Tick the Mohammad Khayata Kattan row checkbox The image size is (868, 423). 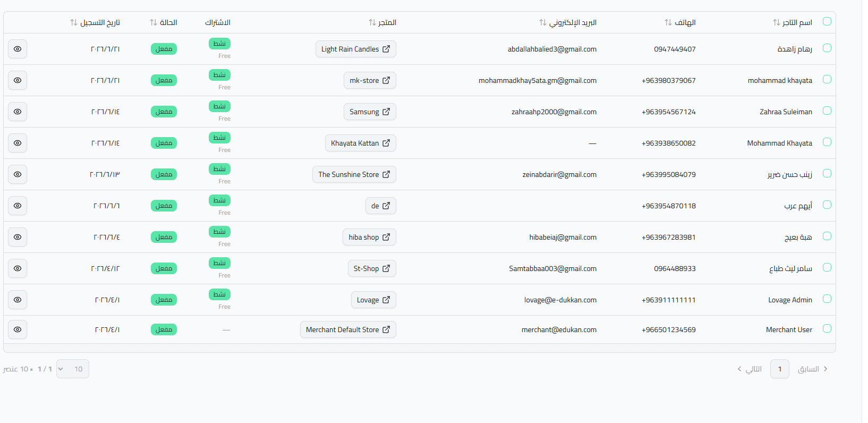point(827,142)
